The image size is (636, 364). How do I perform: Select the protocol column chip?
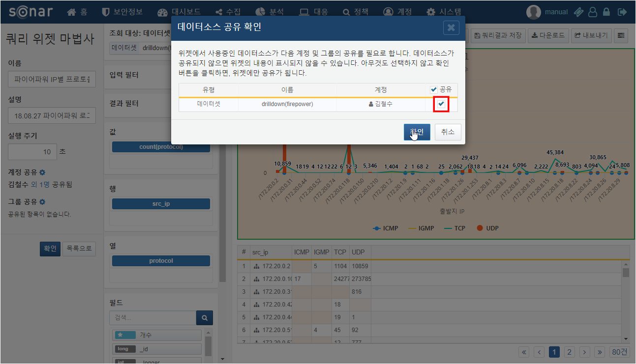(x=161, y=261)
